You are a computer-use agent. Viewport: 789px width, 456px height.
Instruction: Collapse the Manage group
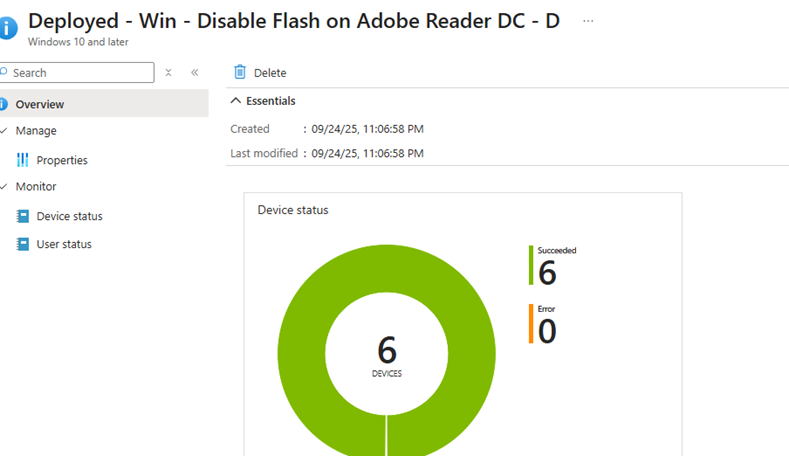tap(4, 131)
